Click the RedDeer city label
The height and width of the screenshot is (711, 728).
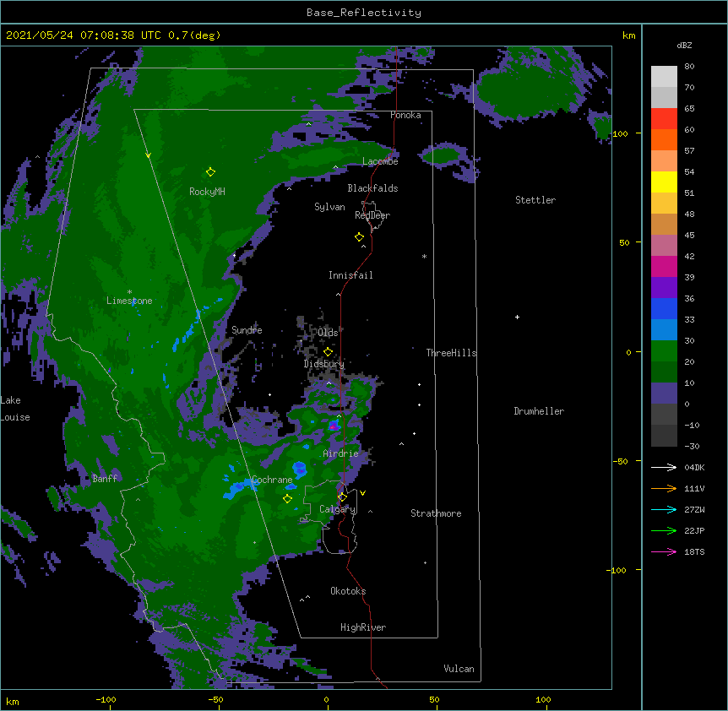pyautogui.click(x=372, y=215)
